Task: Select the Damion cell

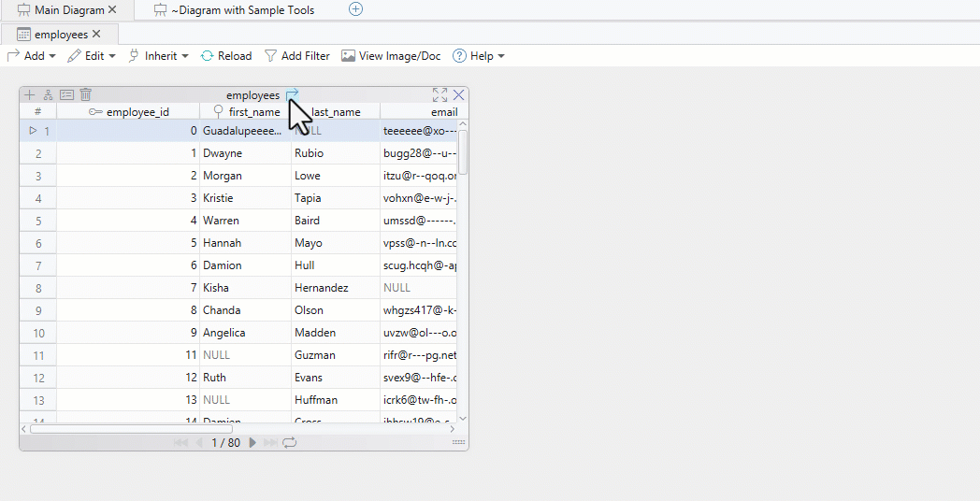Action: pyautogui.click(x=246, y=265)
